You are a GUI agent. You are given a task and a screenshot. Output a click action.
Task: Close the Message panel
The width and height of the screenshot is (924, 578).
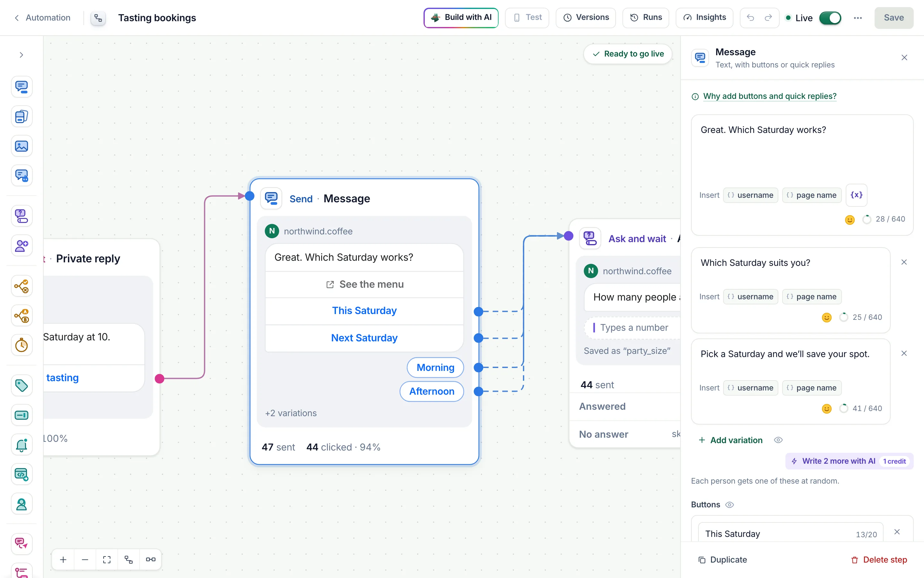pyautogui.click(x=904, y=58)
